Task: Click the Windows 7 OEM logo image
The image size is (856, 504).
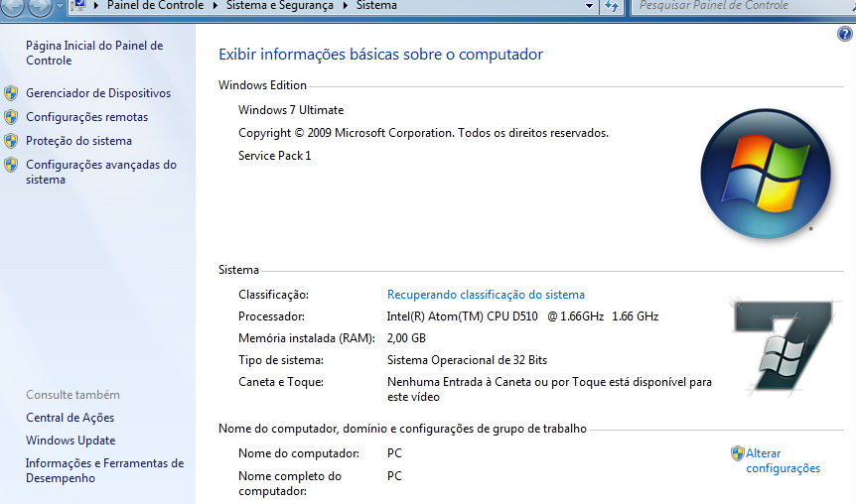Action: (784, 344)
